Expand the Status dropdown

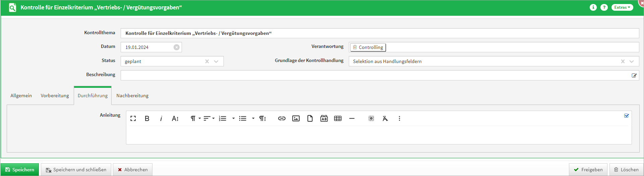coord(216,61)
